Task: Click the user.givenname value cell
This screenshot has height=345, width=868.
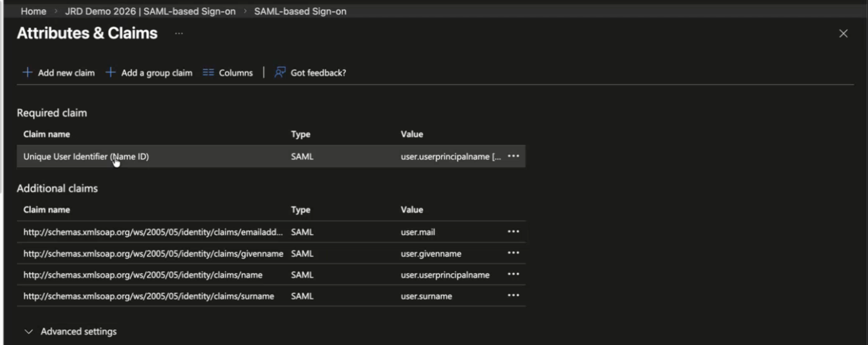Action: tap(431, 254)
